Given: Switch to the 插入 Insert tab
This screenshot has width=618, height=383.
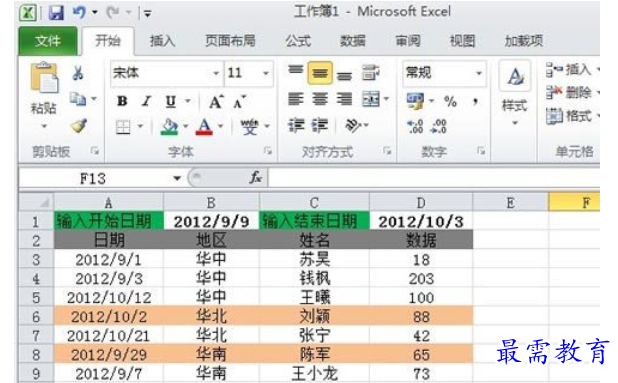Looking at the screenshot, I should [x=162, y=41].
